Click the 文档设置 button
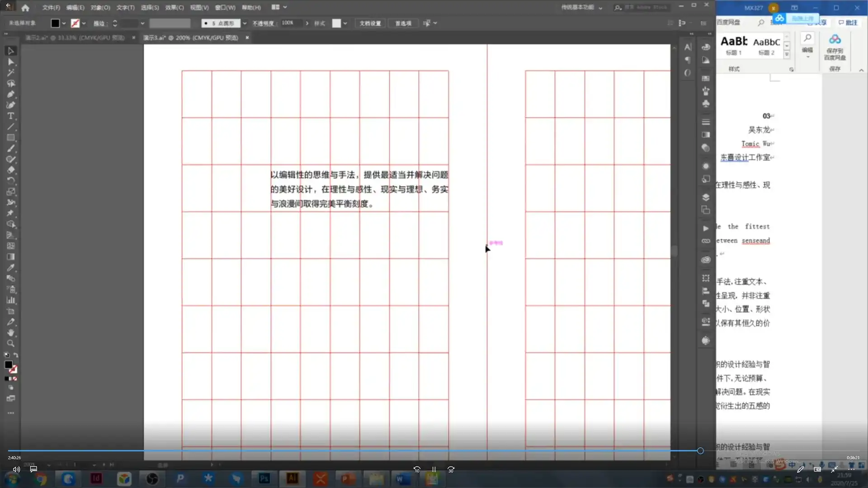Screen dimensions: 868x488 point(370,23)
